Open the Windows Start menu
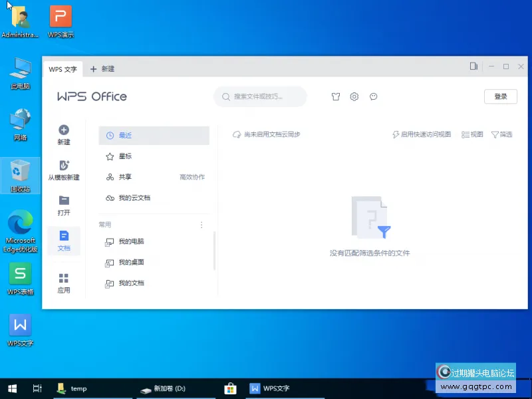 (12, 388)
